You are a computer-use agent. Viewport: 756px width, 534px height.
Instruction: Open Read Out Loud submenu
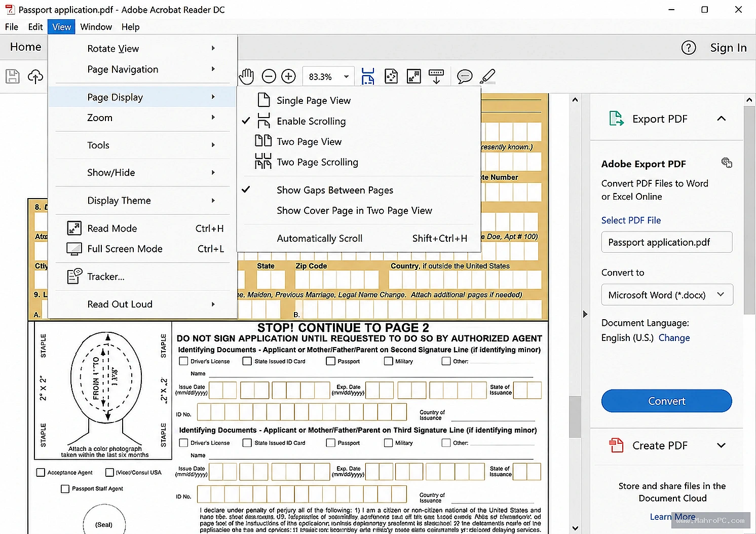(143, 304)
